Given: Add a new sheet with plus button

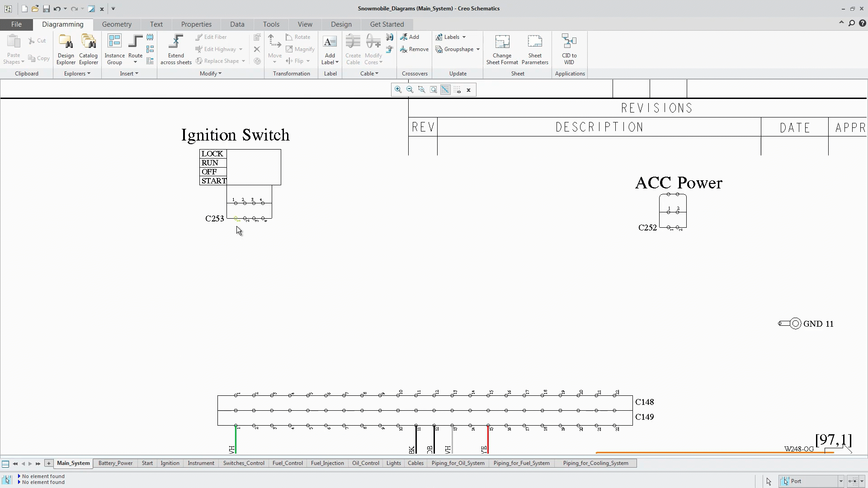Looking at the screenshot, I should [x=48, y=463].
